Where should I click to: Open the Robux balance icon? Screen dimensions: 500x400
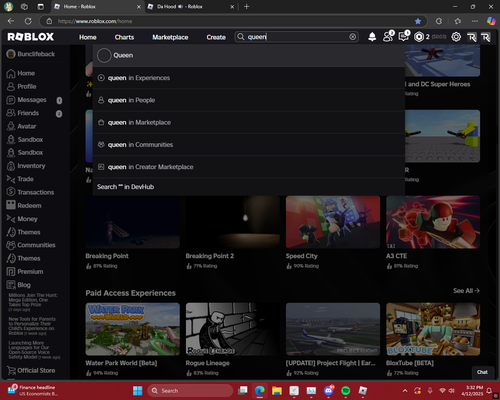coord(419,37)
